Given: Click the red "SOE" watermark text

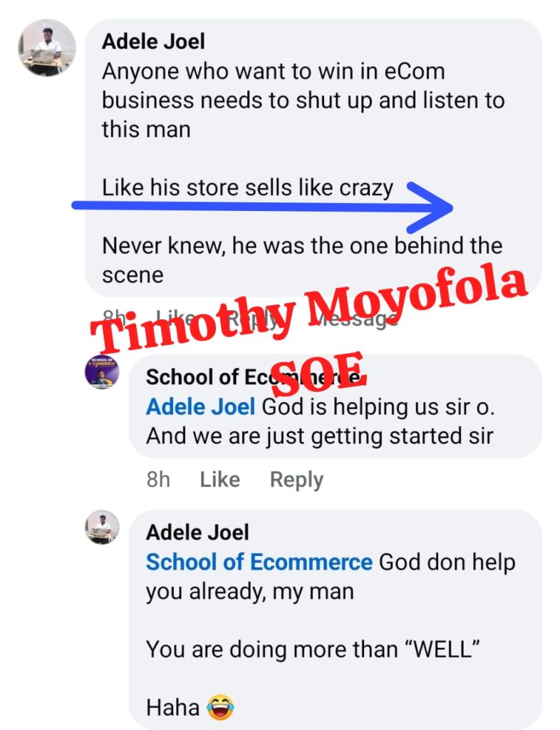Looking at the screenshot, I should point(318,372).
